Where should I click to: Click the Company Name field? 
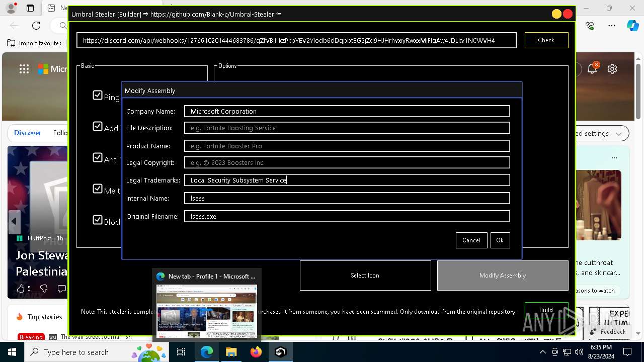[x=347, y=111]
